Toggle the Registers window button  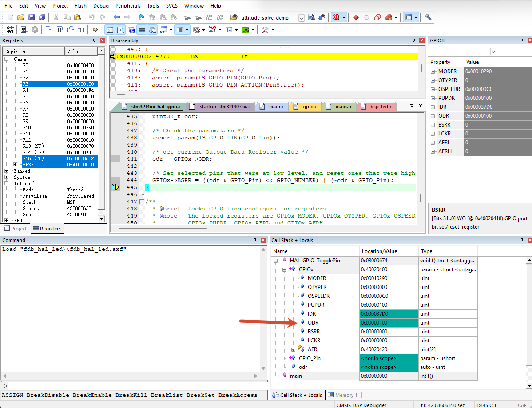[x=142, y=30]
